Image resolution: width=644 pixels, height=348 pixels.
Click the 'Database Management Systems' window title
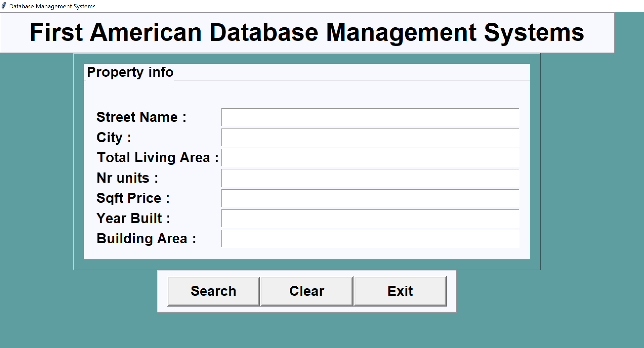52,6
